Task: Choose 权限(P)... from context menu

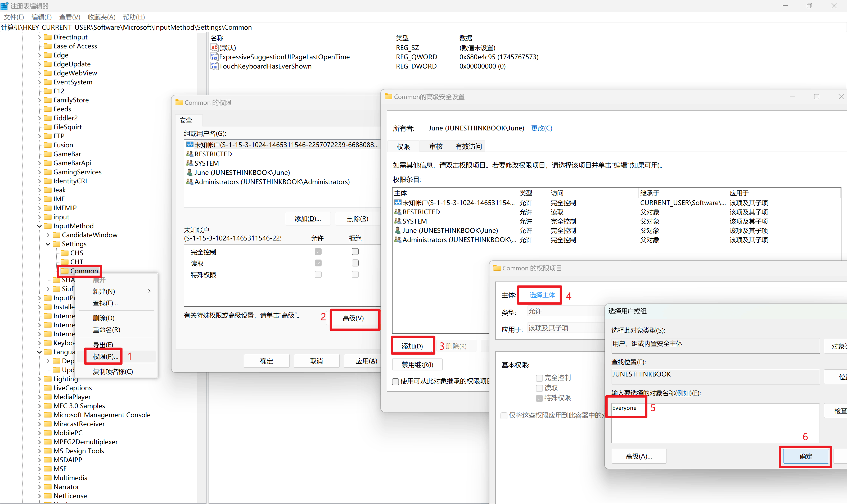Action: pos(105,357)
